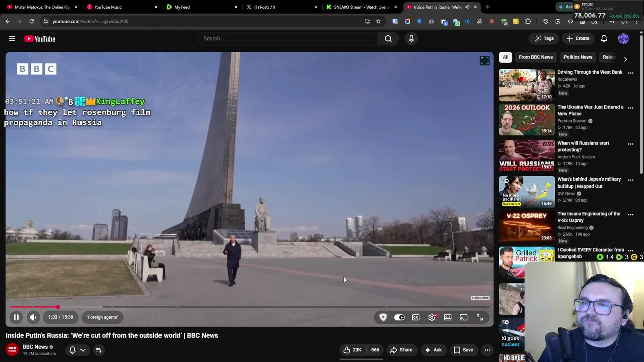Open What's behind Japan's military buildup title
The height and width of the screenshot is (362, 644).
589,183
